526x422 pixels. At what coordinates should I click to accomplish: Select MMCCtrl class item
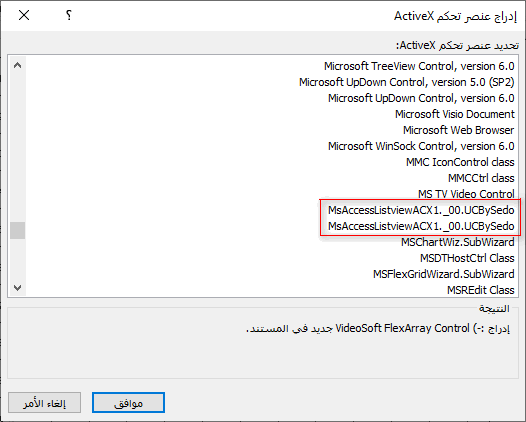(481, 178)
